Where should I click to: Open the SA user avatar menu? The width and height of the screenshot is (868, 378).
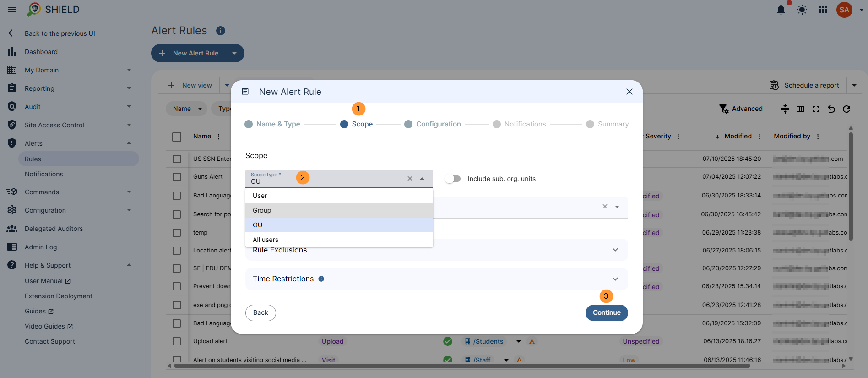pos(844,10)
